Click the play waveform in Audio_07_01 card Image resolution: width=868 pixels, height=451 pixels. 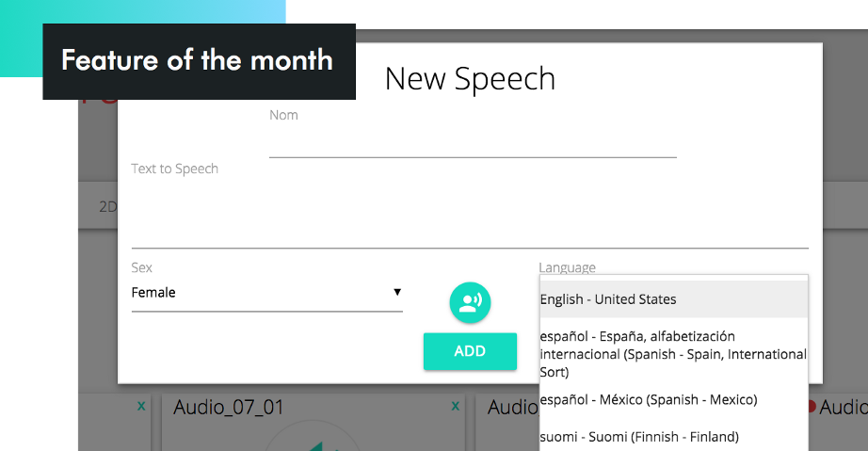click(311, 441)
